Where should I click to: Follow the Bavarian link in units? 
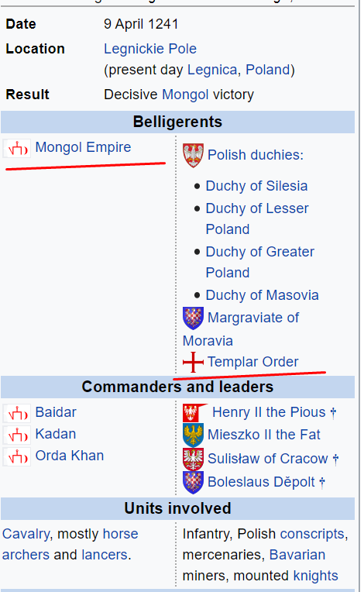coord(297,555)
